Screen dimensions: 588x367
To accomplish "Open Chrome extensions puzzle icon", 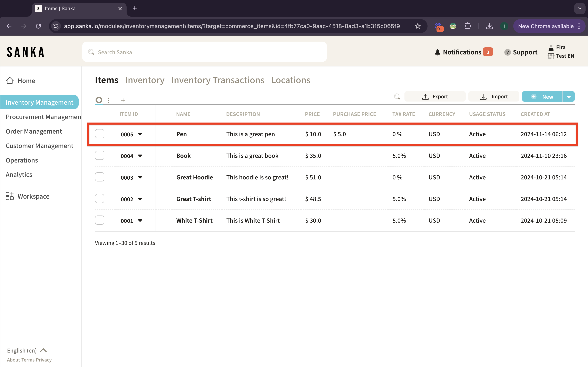I will tap(468, 26).
